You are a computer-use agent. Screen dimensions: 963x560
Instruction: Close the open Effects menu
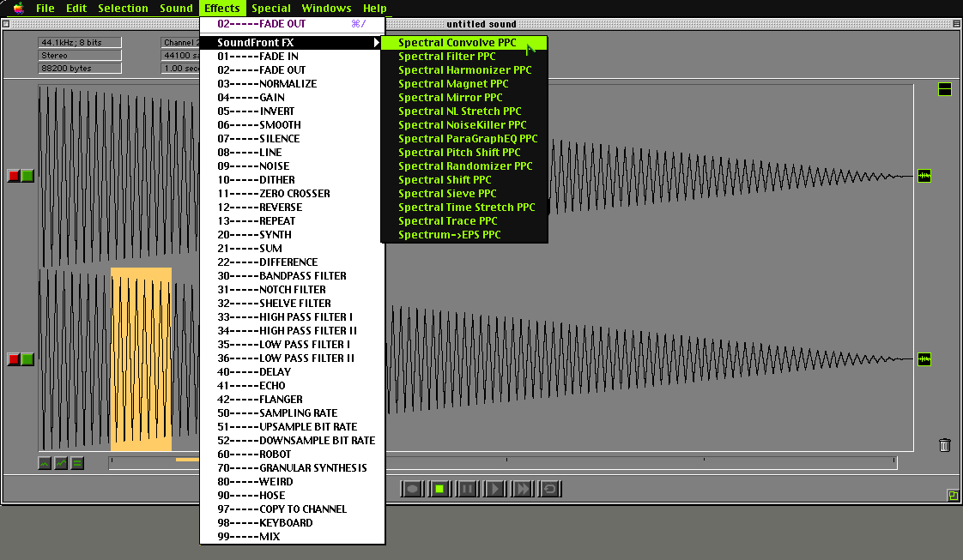(222, 8)
